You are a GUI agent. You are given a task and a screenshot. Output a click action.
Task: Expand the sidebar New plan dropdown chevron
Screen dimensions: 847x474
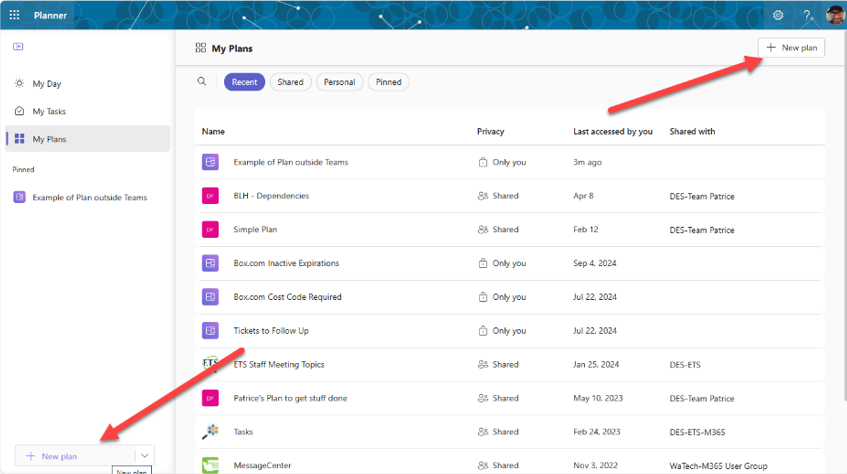145,456
